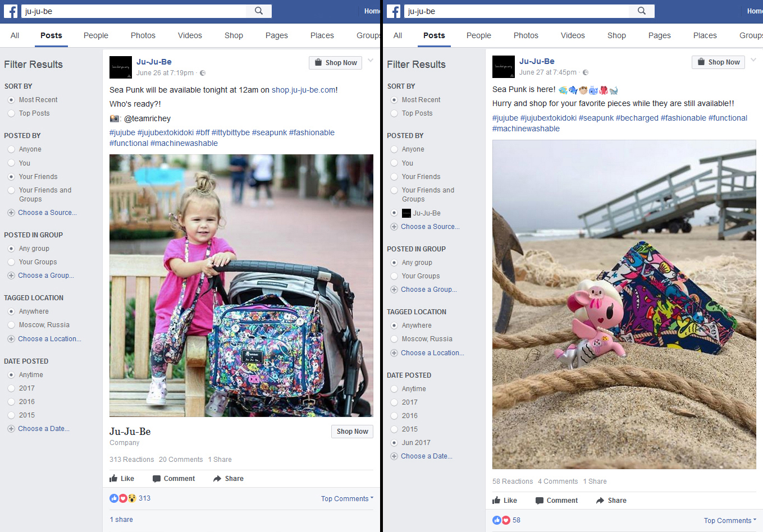This screenshot has width=763, height=532.
Task: Focus the ju-ju-be search field in the left window
Action: click(134, 11)
